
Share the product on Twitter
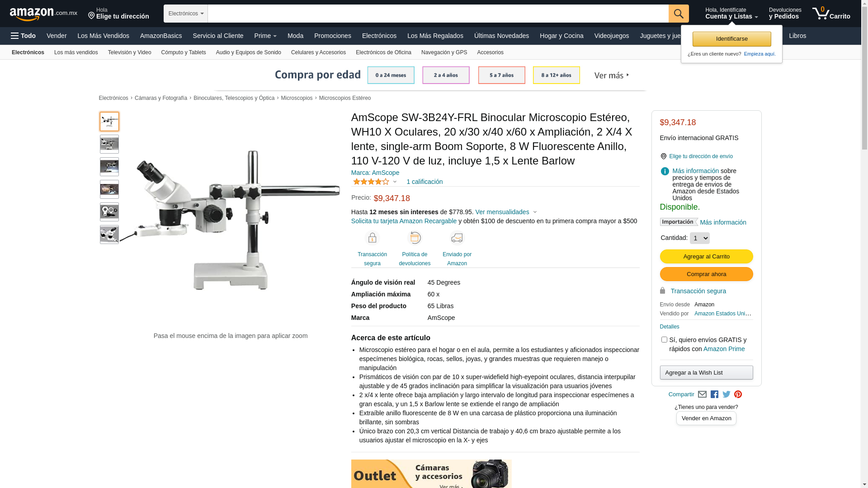click(x=726, y=394)
